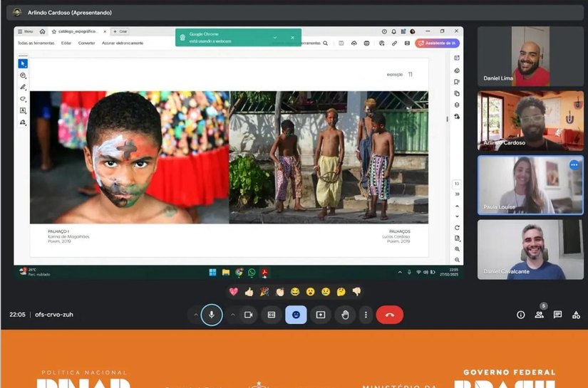Toggle closed captions in the meeting
588x388 pixels.
click(x=272, y=315)
